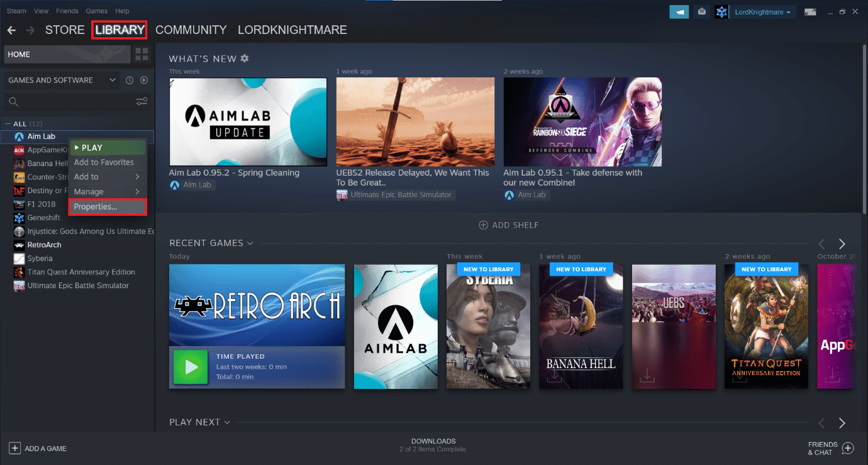Open the Play Next shelf dropdown
The image size is (868, 465).
click(227, 422)
